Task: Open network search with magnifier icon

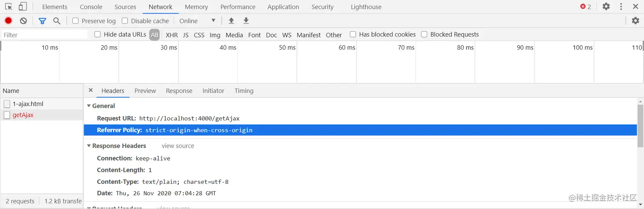Action: [57, 20]
